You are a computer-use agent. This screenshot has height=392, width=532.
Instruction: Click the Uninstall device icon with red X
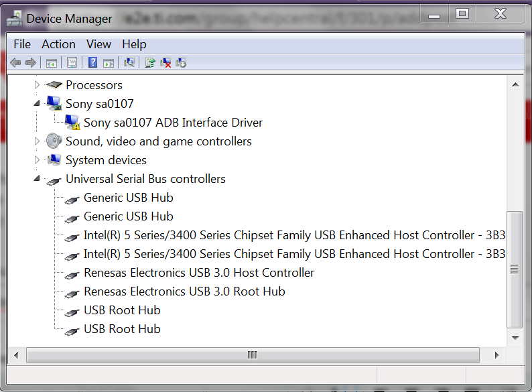pos(165,62)
